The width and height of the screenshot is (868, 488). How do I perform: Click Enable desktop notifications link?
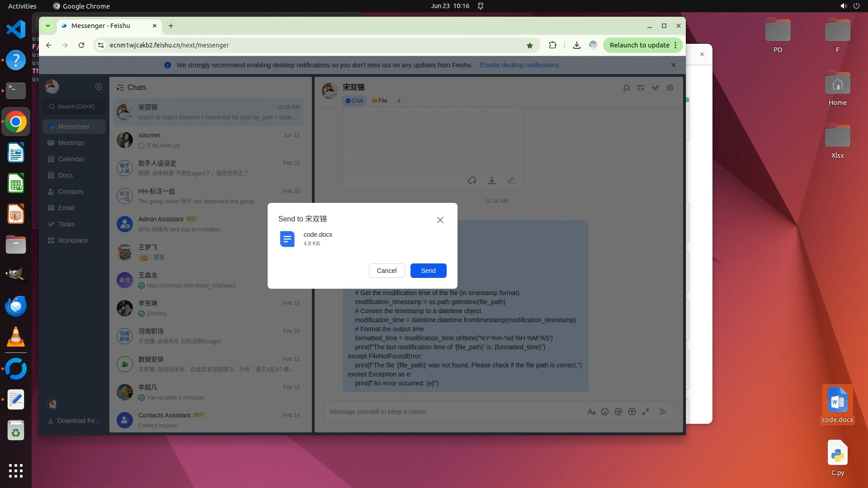click(x=520, y=65)
